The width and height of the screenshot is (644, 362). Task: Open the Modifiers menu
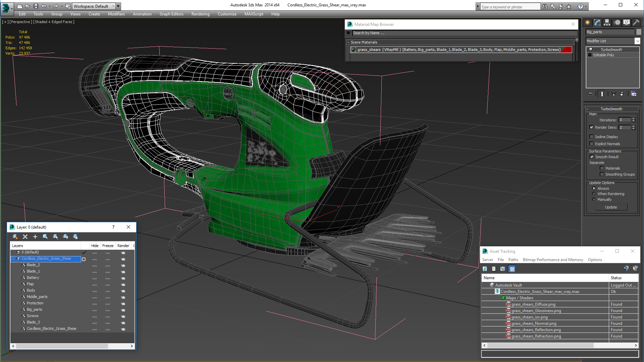tap(116, 14)
